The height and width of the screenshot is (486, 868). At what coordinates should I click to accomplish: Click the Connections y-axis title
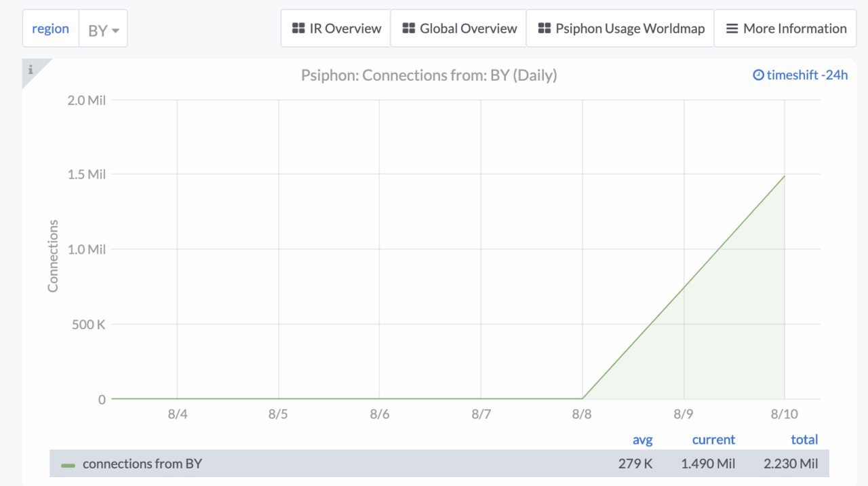53,256
